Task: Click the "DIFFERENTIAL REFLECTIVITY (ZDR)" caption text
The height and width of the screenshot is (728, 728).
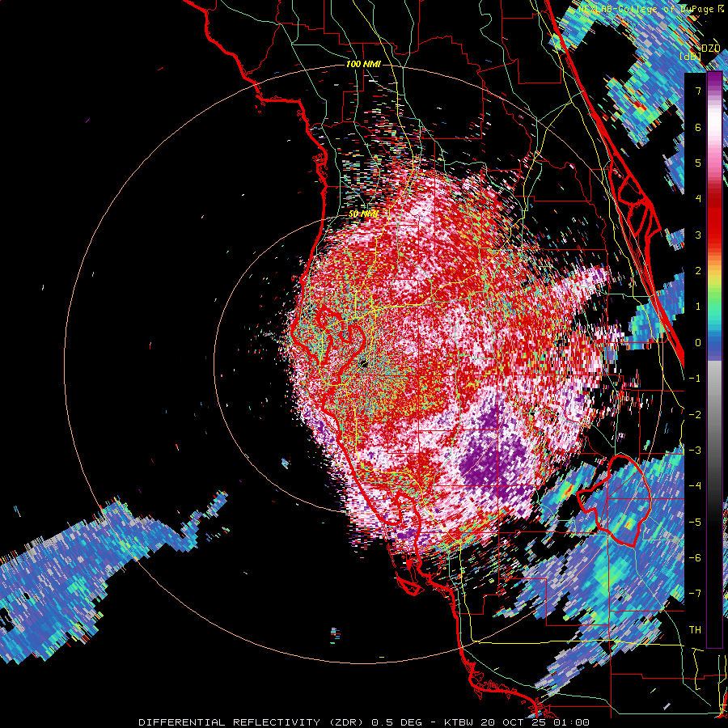Action: coord(252,722)
